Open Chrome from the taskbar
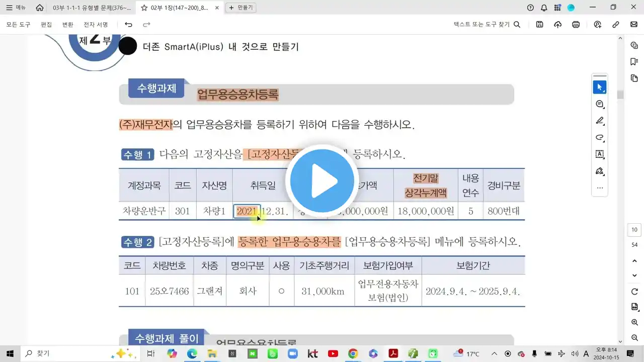This screenshot has width=644, height=362. [353, 353]
